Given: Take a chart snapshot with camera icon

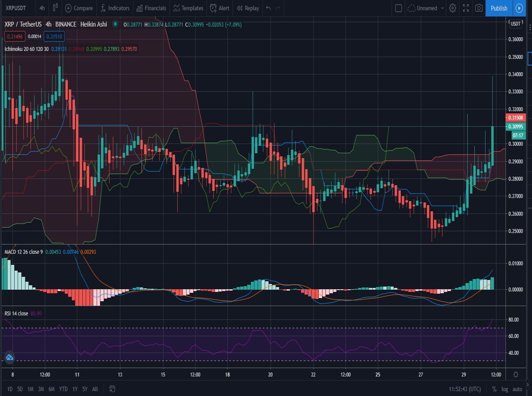Looking at the screenshot, I should [479, 8].
